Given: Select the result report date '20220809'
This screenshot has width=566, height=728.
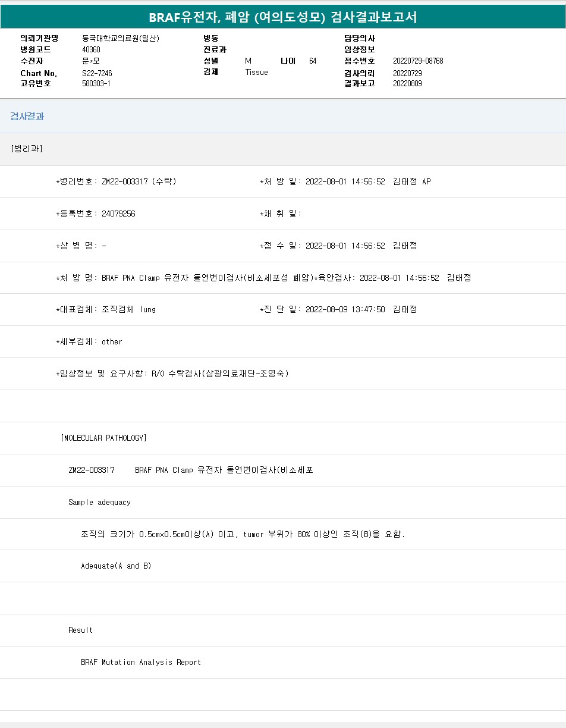Looking at the screenshot, I should point(407,83).
